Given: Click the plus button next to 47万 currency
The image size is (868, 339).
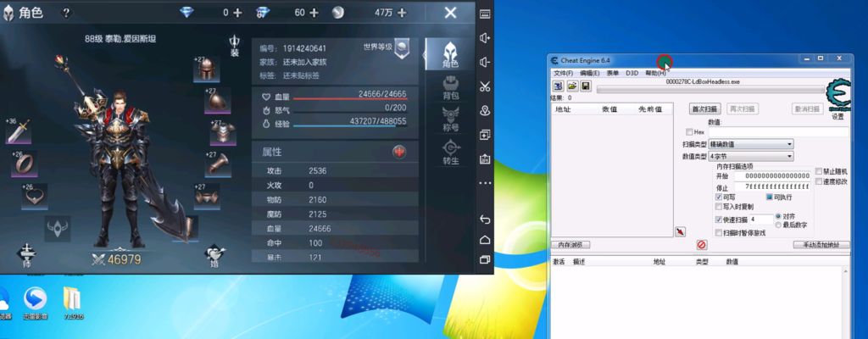Looking at the screenshot, I should pyautogui.click(x=402, y=13).
